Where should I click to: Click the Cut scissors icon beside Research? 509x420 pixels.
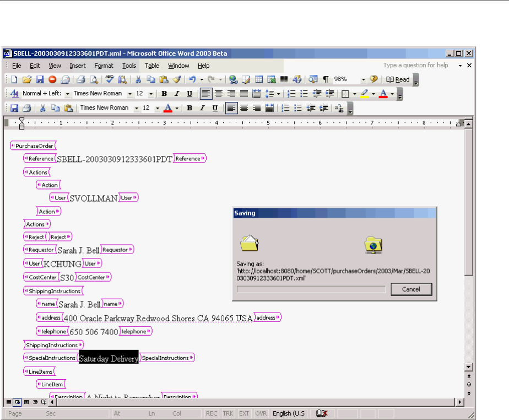point(138,79)
